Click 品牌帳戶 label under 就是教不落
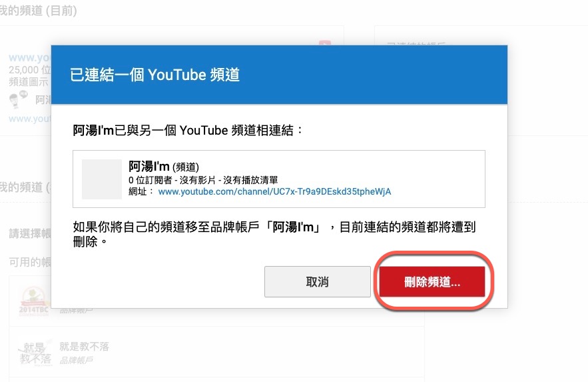Screen dimensions: 588x382 coord(76,360)
